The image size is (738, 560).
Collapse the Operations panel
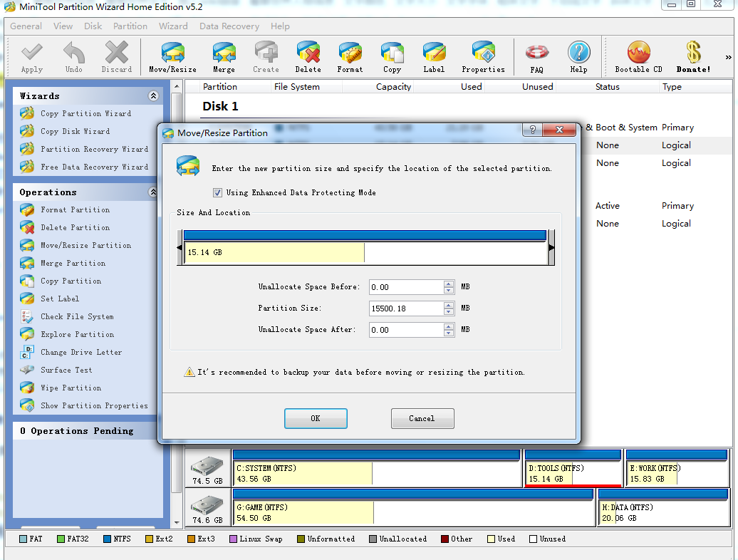point(153,192)
